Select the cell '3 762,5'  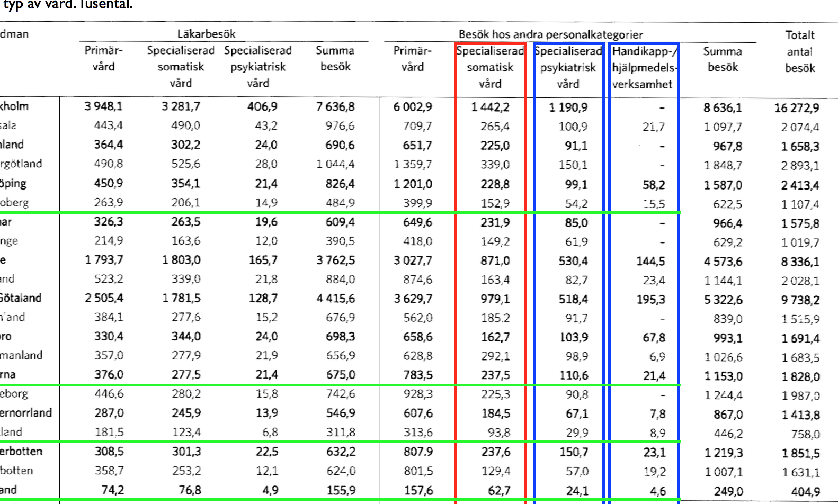[x=335, y=260]
